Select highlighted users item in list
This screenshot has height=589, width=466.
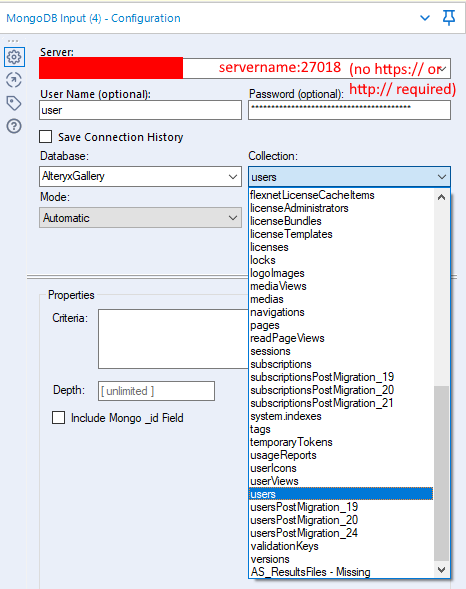point(341,494)
